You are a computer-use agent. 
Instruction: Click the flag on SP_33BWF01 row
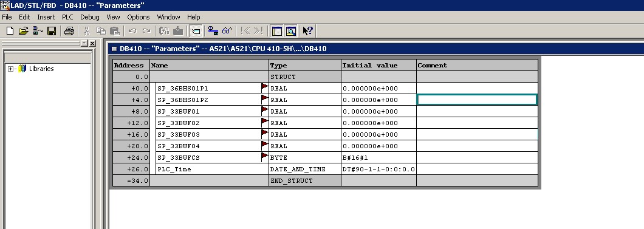coord(264,111)
